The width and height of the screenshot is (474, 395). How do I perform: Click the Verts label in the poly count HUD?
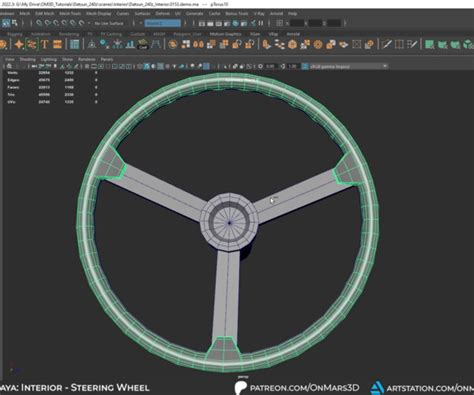13,73
